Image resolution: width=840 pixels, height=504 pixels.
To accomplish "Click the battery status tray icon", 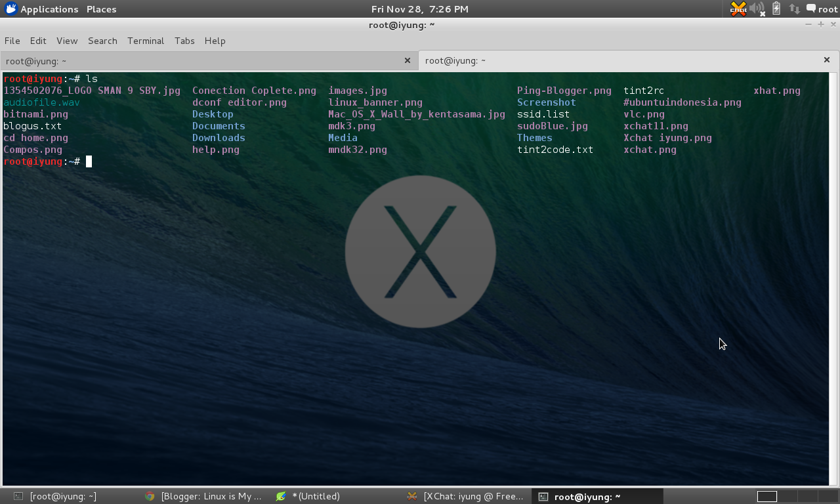I will tap(775, 9).
